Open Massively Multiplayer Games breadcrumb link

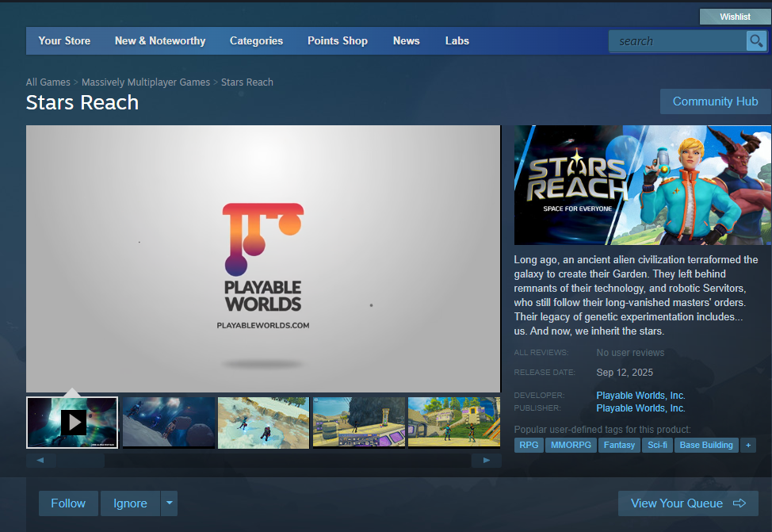tap(146, 82)
